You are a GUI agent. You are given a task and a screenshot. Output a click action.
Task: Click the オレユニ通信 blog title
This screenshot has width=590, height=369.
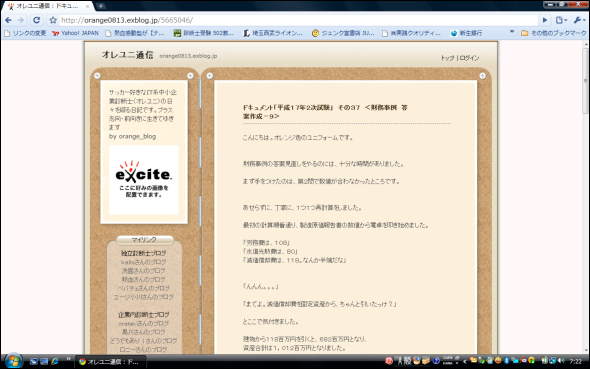(128, 55)
